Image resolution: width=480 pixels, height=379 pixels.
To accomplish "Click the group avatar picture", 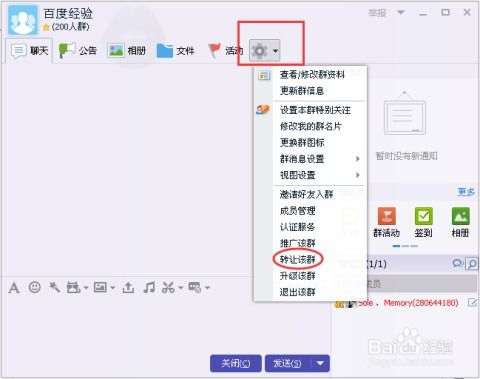I will (x=23, y=20).
